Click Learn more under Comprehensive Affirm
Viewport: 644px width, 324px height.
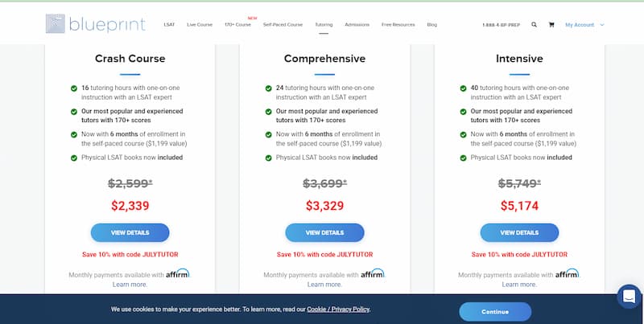pos(324,285)
